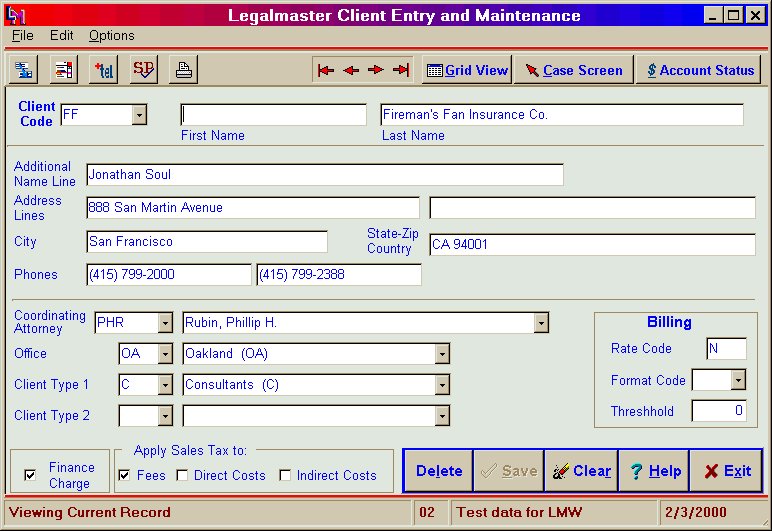
Task: Expand the Billing Format Code dropdown
Action: [738, 380]
